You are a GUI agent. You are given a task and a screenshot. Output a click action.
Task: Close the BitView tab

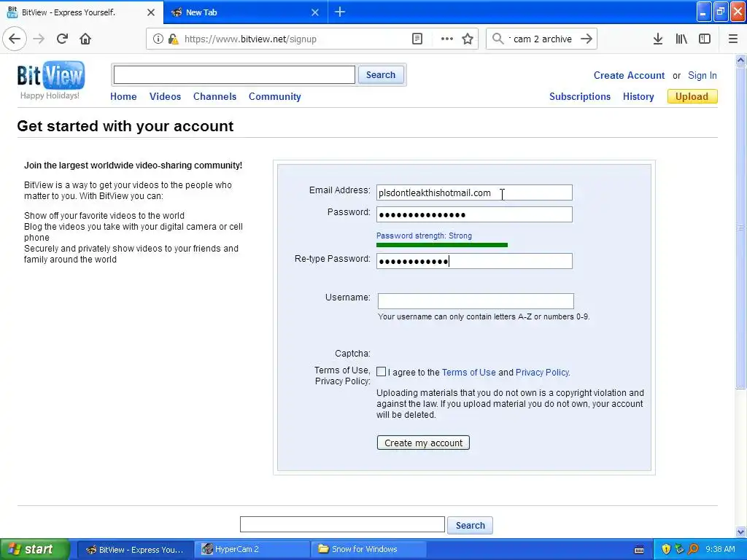[x=151, y=12]
